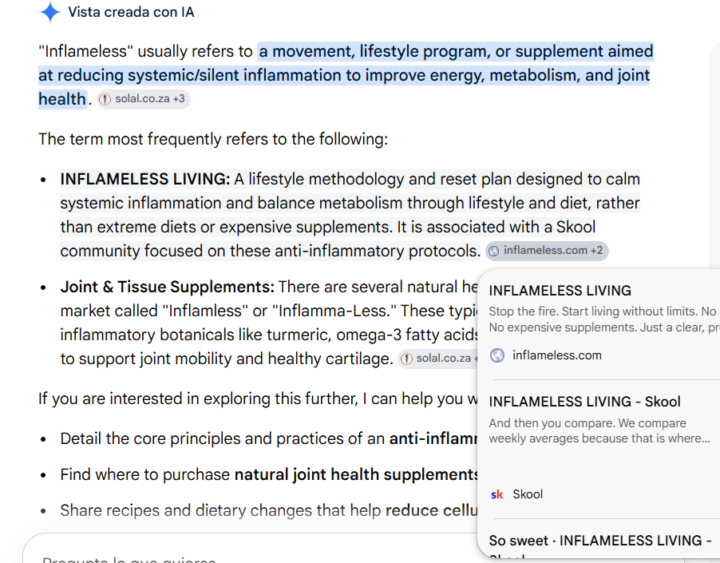Click the blue AI sparkle icon

point(50,12)
